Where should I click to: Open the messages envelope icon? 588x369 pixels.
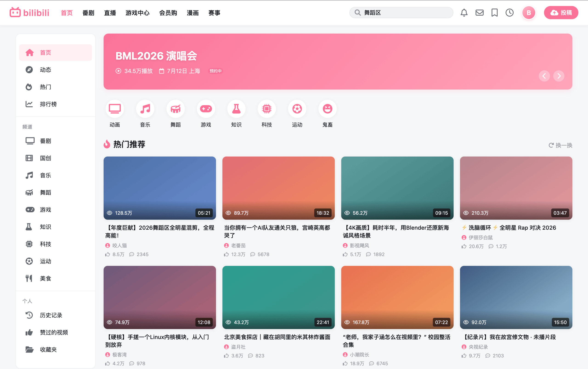click(479, 13)
